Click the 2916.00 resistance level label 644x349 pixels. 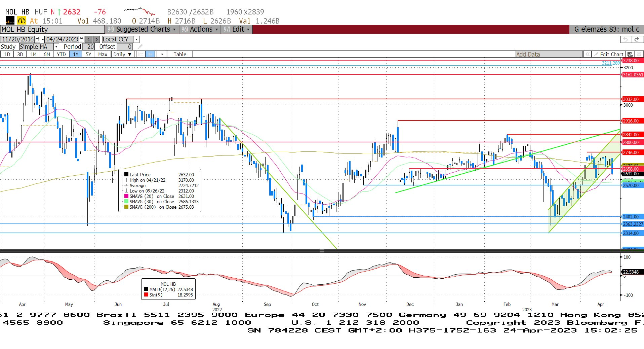point(632,121)
